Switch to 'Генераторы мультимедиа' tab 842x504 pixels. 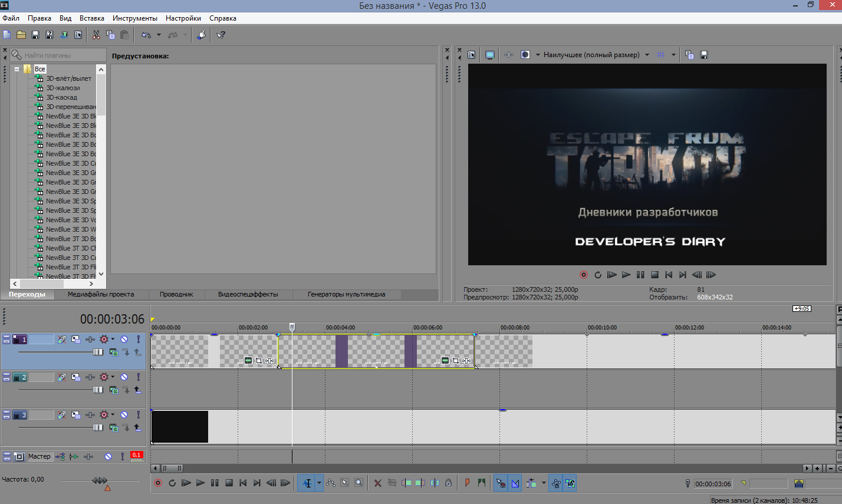(x=347, y=294)
